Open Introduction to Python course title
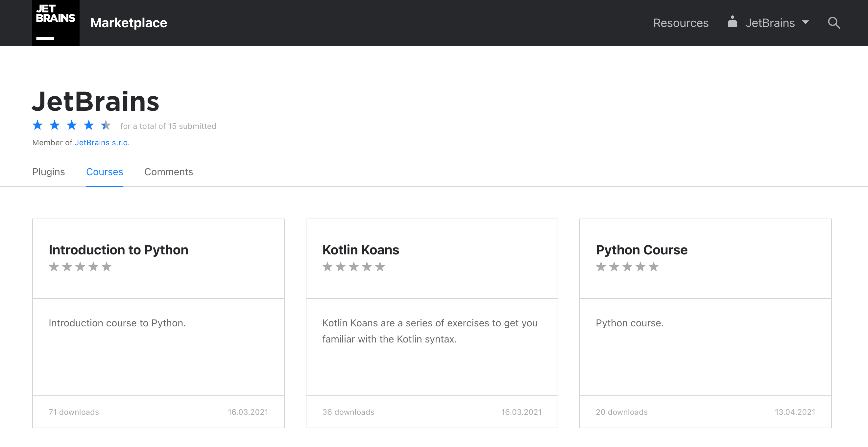This screenshot has width=868, height=447. tap(118, 250)
